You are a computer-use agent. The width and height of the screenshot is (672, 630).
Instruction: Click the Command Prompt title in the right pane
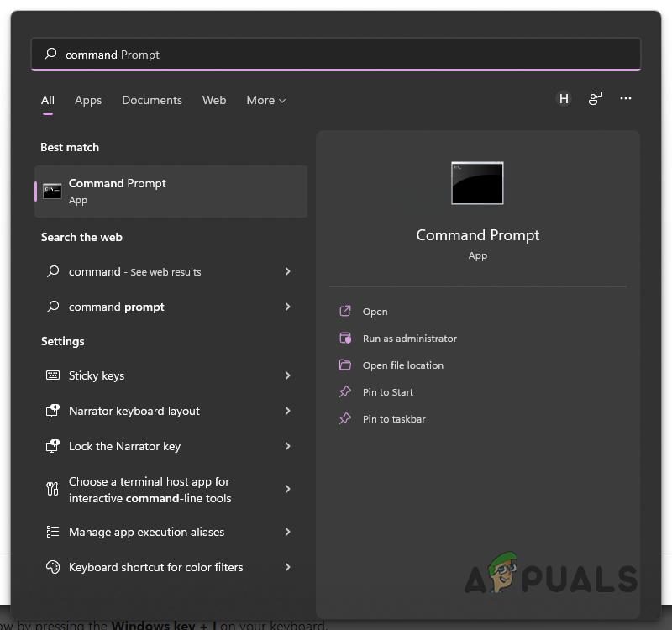[x=477, y=235]
